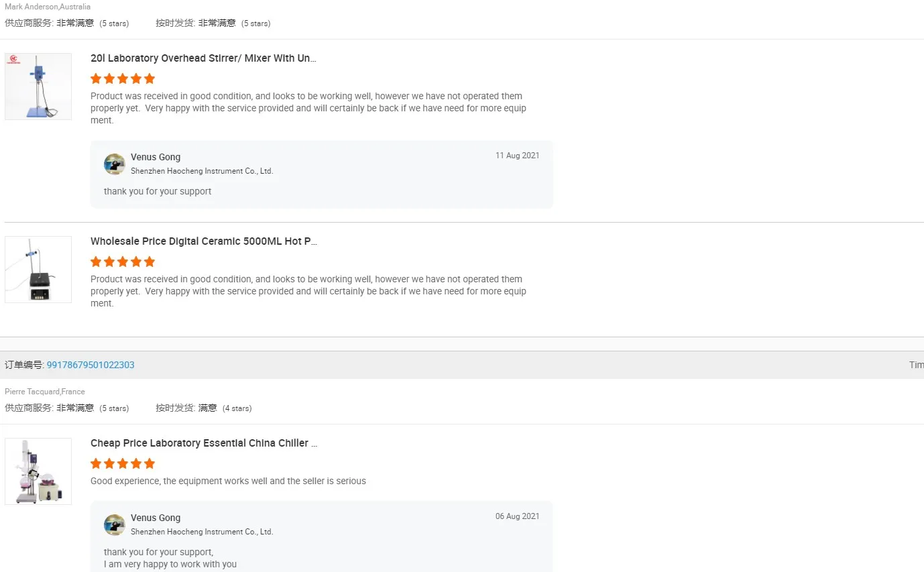The height and width of the screenshot is (572, 924).
Task: Click Shenzhen Haocheng Instrument Co. in the 06 Aug reply
Action: 202,532
